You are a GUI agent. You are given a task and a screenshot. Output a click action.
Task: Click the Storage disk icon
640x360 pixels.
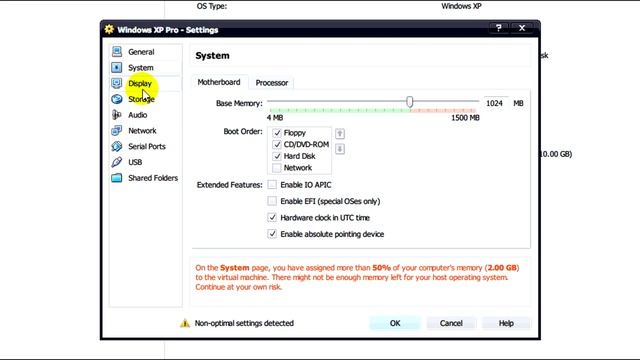pos(117,99)
